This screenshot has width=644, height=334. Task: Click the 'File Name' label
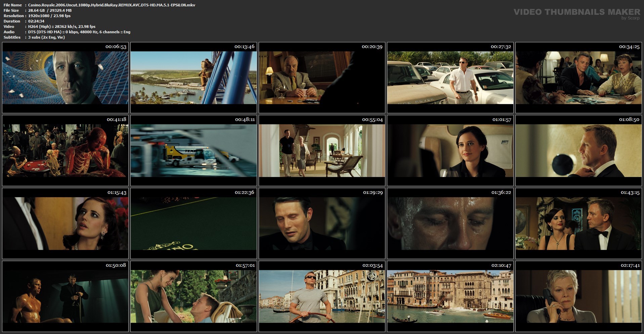pos(13,5)
